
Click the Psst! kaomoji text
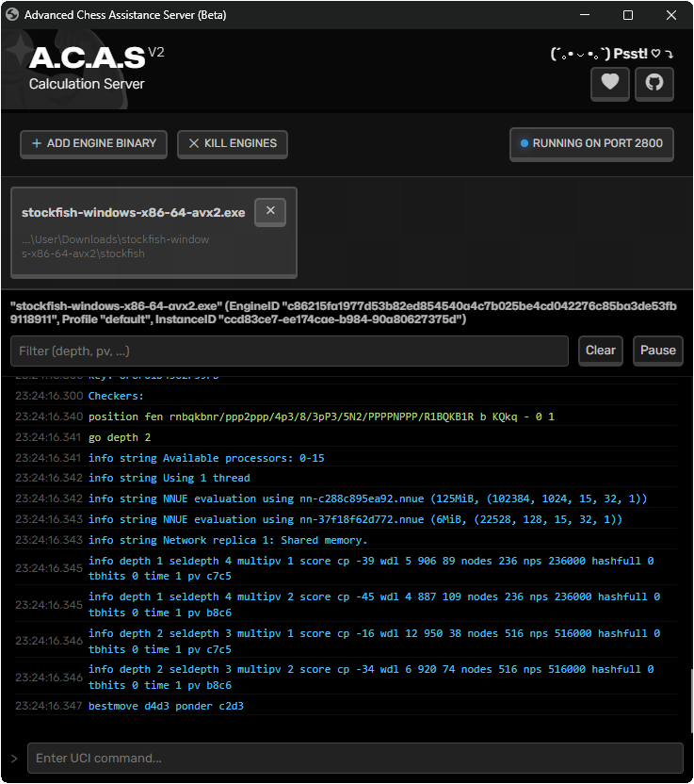point(611,54)
